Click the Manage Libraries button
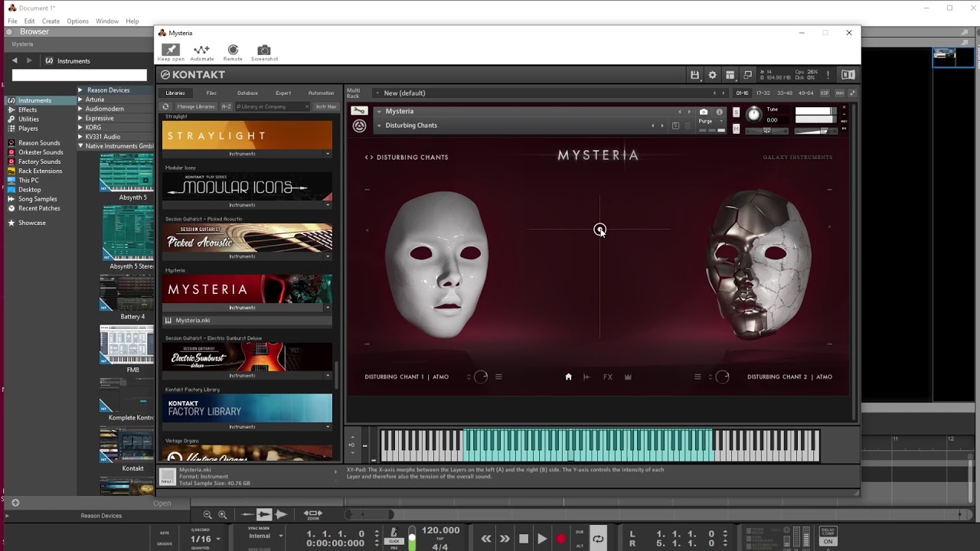Image resolution: width=980 pixels, height=551 pixels. pyautogui.click(x=196, y=106)
